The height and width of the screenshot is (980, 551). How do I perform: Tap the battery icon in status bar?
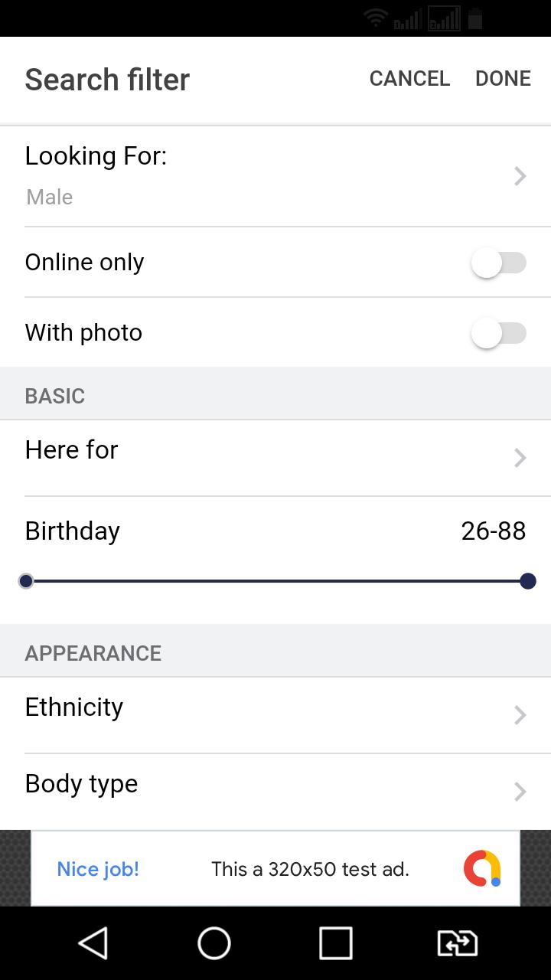(475, 18)
